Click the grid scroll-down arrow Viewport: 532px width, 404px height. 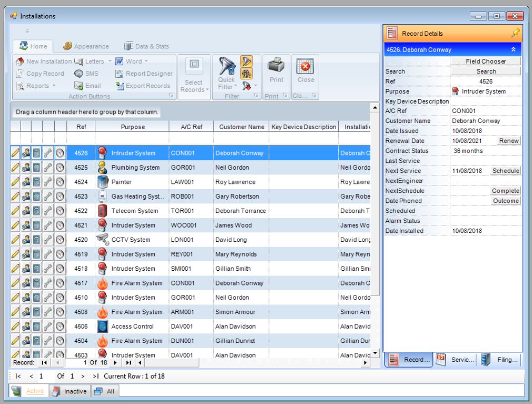[375, 353]
